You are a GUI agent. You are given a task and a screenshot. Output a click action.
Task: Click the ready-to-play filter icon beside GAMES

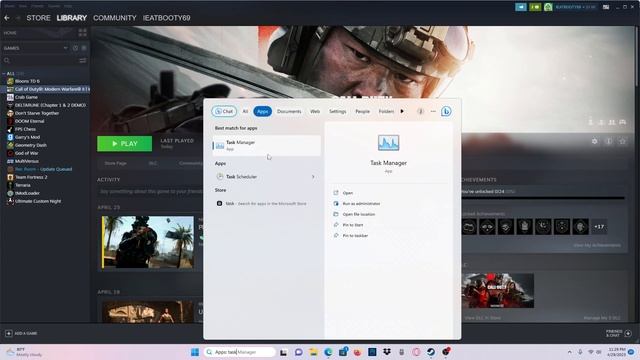click(x=84, y=48)
